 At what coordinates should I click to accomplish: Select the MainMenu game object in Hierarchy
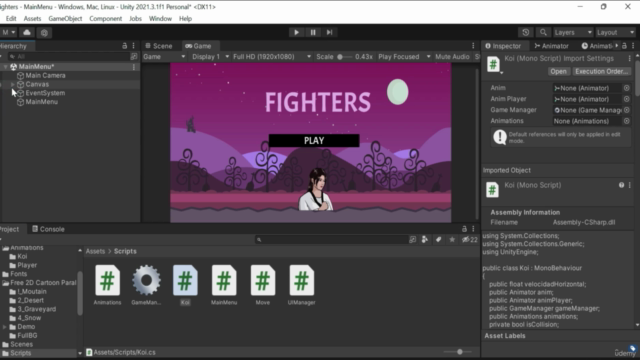coord(41,102)
